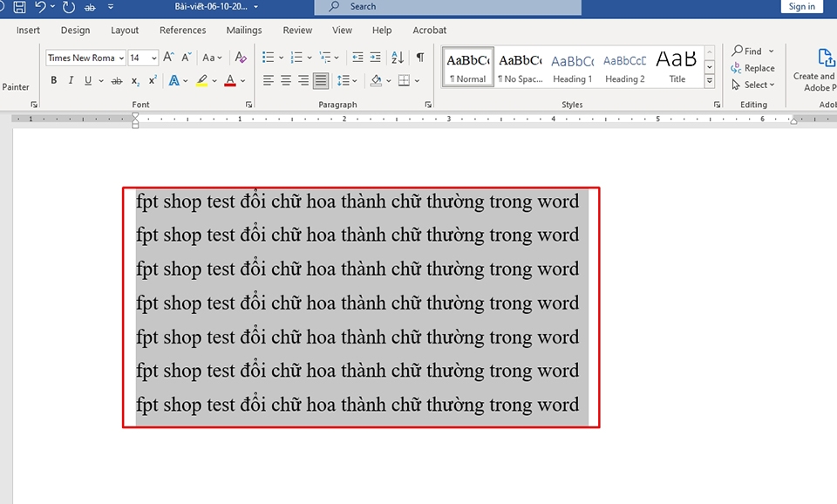837x504 pixels.
Task: Click the Sign in button
Action: coord(802,6)
